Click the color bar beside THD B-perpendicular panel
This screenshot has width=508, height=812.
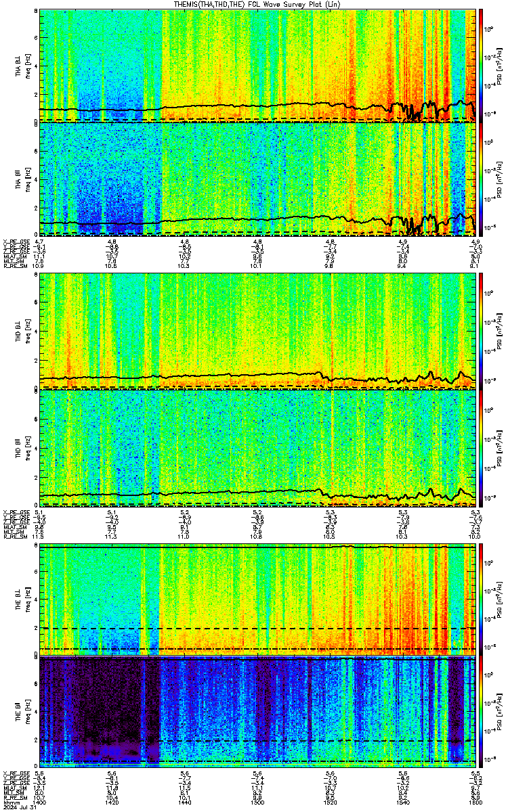click(x=481, y=330)
